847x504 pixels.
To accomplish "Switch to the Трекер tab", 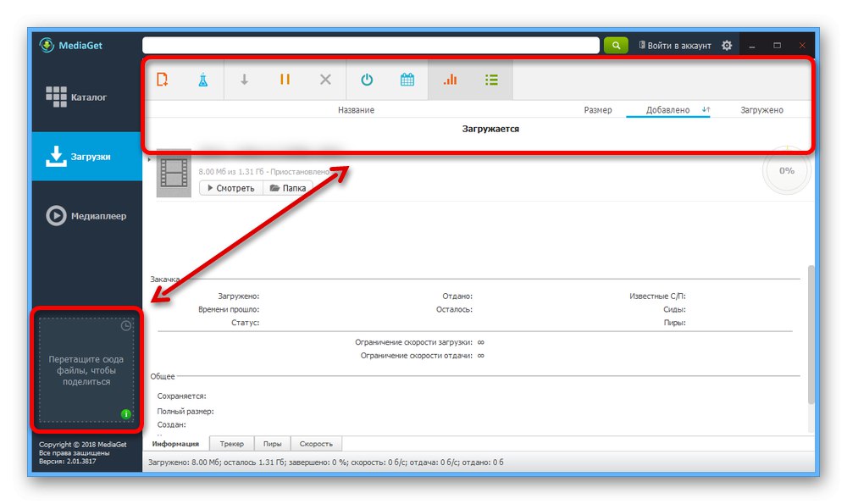I will [x=232, y=444].
